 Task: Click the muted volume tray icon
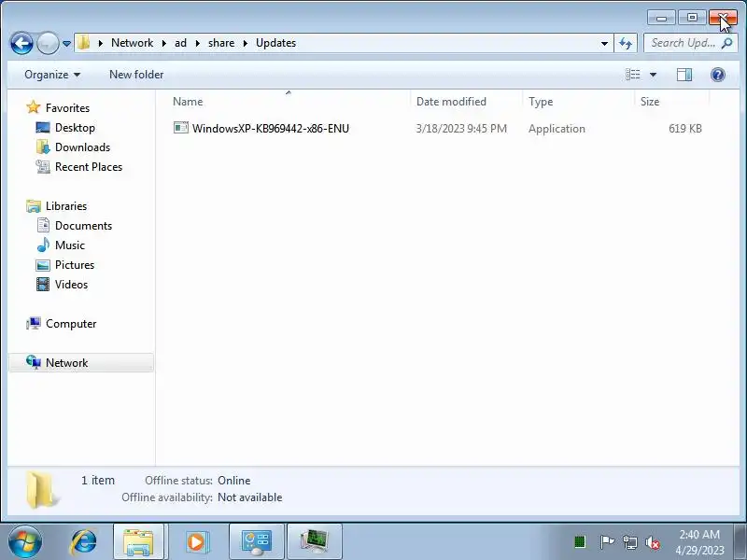652,542
